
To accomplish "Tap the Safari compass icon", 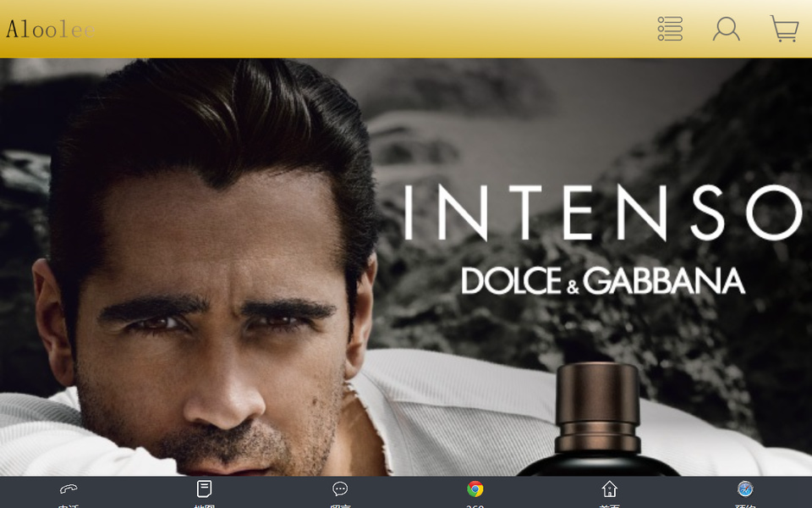I will [x=744, y=489].
